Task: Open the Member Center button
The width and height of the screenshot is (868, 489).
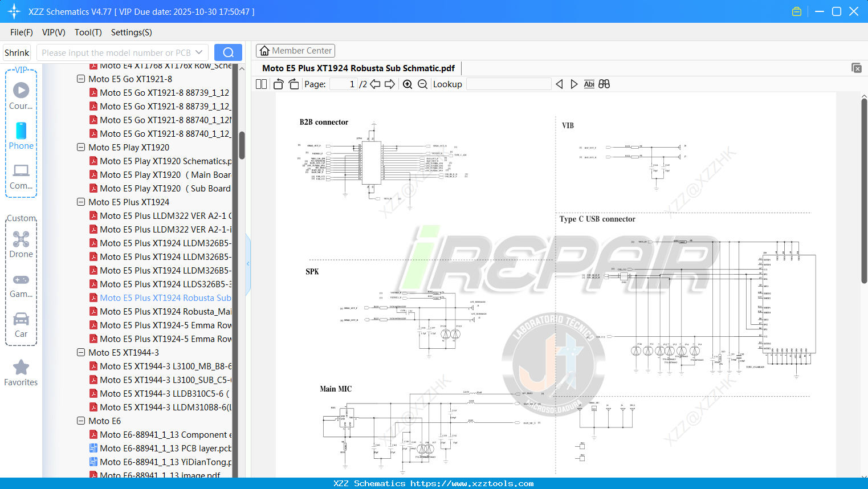Action: [295, 51]
